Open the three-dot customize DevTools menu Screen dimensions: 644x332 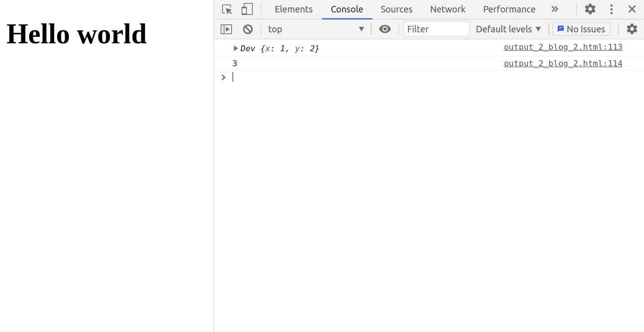coord(611,9)
